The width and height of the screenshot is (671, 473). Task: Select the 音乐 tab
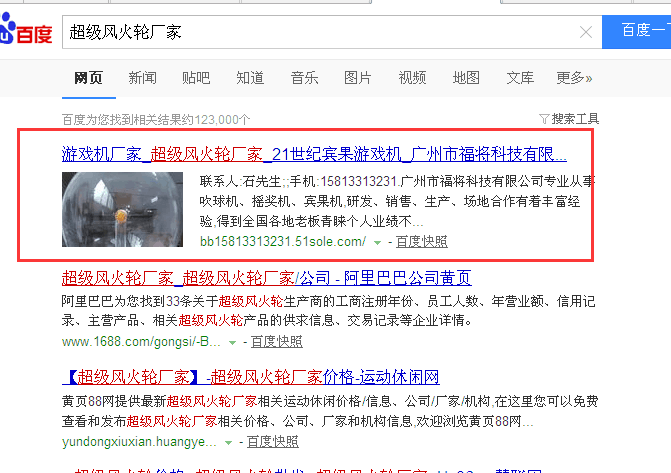click(x=304, y=78)
